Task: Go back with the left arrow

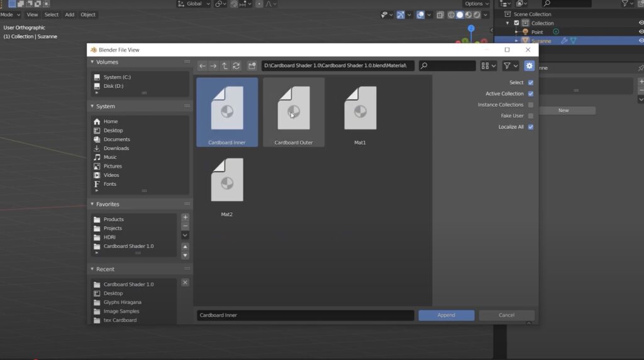Action: point(202,66)
